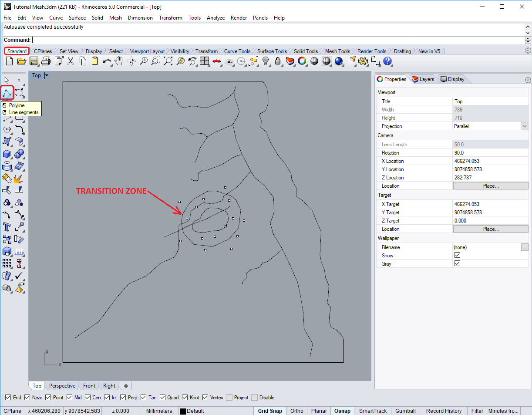The height and width of the screenshot is (415, 532).
Task: Toggle the Cen osnap checkbox
Action: 88,397
